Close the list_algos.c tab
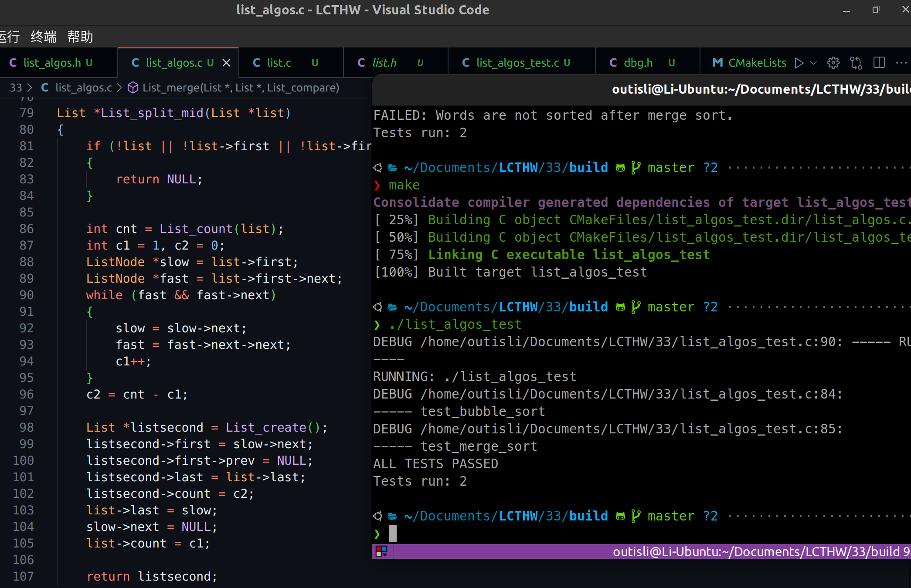This screenshot has height=588, width=911. coord(226,63)
